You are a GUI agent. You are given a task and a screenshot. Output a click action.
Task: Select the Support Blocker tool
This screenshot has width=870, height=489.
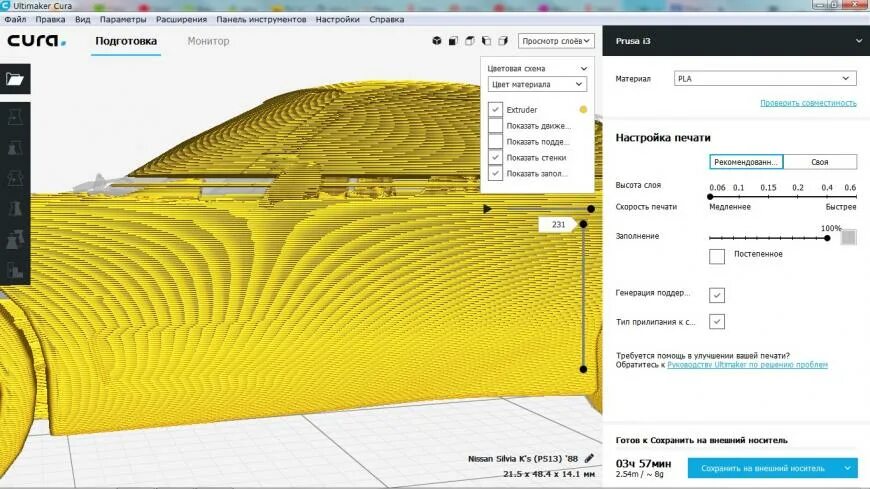(x=15, y=270)
